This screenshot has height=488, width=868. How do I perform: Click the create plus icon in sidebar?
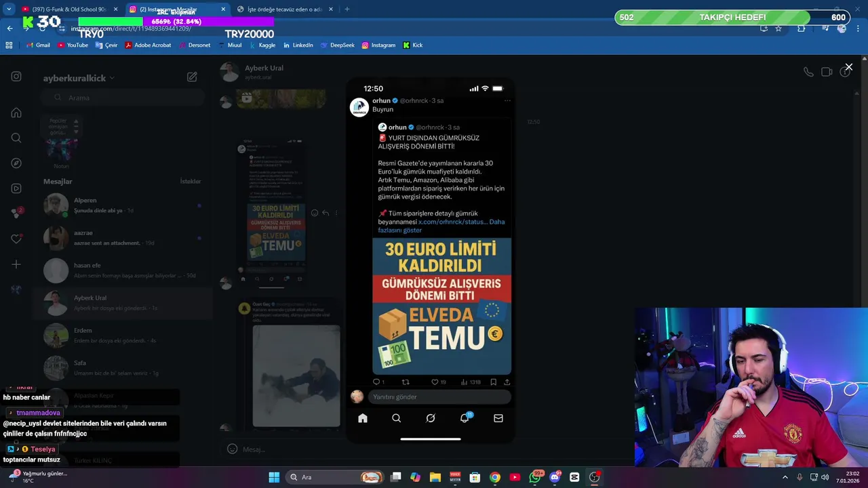coord(16,264)
